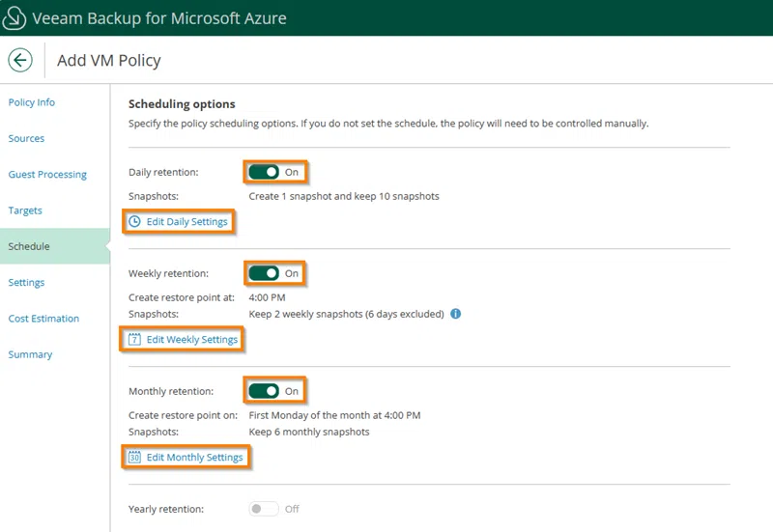This screenshot has width=773, height=532.
Task: Click the back arrow button
Action: click(x=20, y=60)
